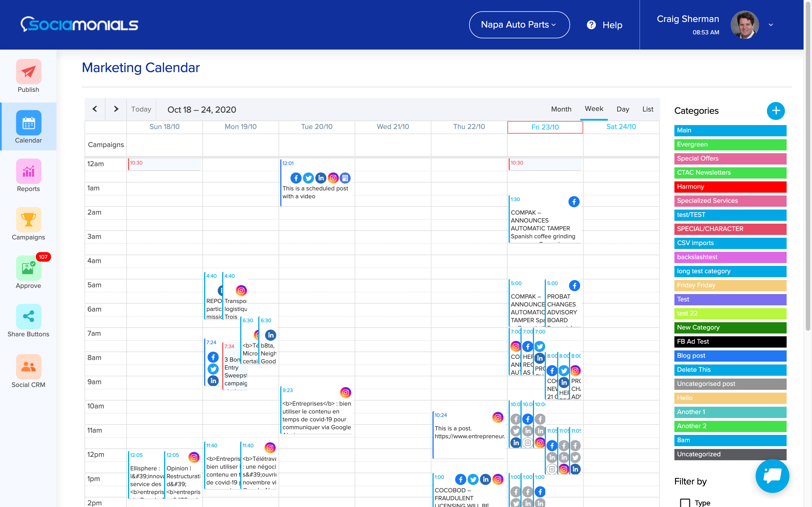Click the Help question mark icon
The image size is (812, 507).
tap(591, 25)
